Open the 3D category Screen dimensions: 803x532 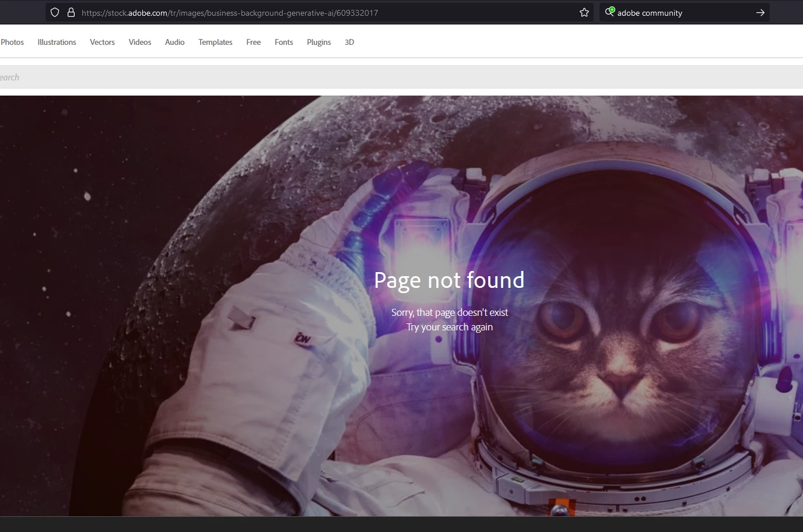[349, 42]
